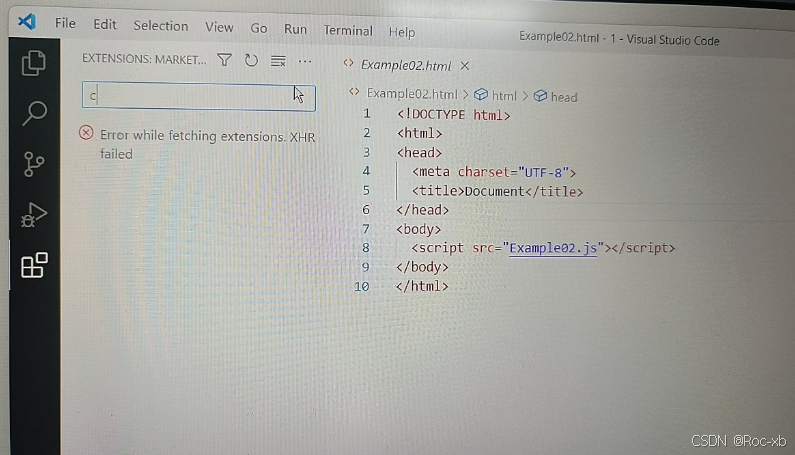The height and width of the screenshot is (455, 795).
Task: Select the Extensions view icon
Action: pyautogui.click(x=34, y=265)
